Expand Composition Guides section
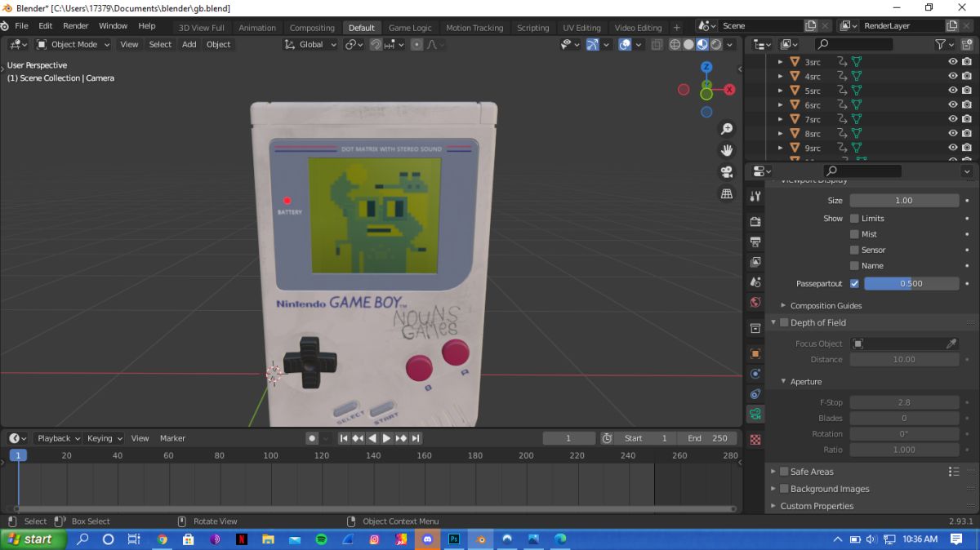Screen dimensions: 980x550 783,305
